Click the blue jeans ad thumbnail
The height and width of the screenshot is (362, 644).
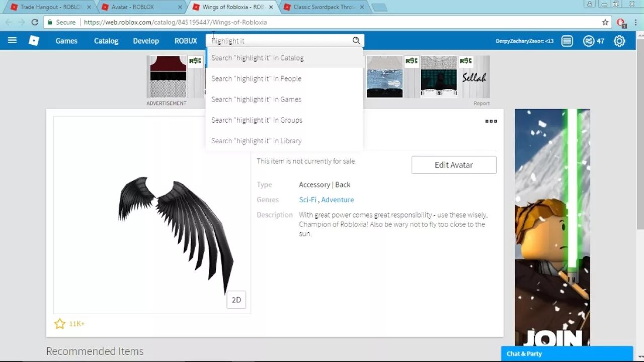tap(385, 76)
